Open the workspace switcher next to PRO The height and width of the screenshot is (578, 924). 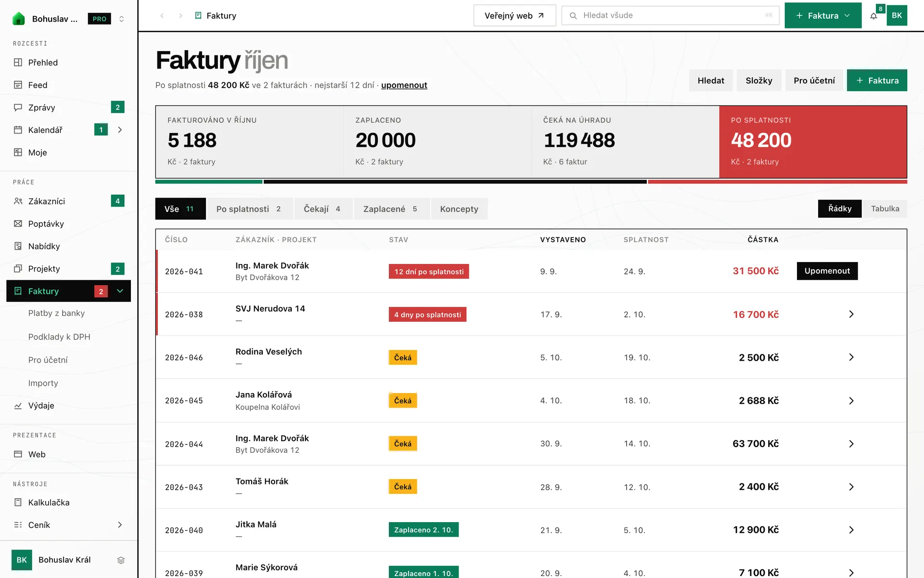(x=121, y=19)
